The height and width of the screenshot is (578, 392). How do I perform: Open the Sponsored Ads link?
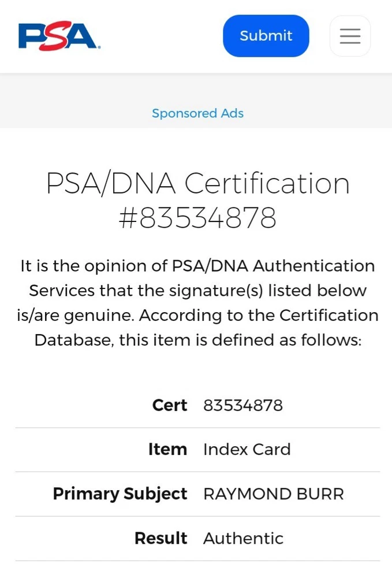pyautogui.click(x=197, y=113)
